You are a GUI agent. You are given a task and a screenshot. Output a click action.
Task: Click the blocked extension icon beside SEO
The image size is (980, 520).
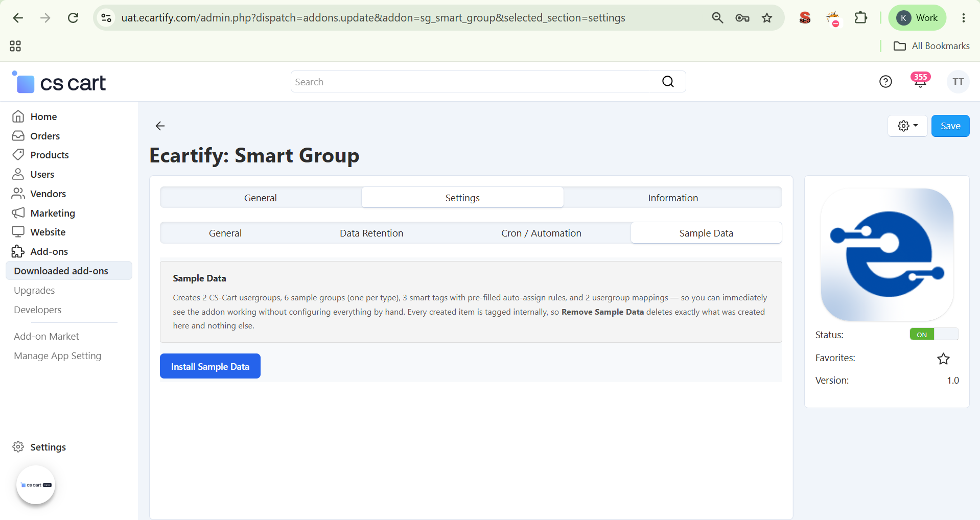[x=833, y=18]
